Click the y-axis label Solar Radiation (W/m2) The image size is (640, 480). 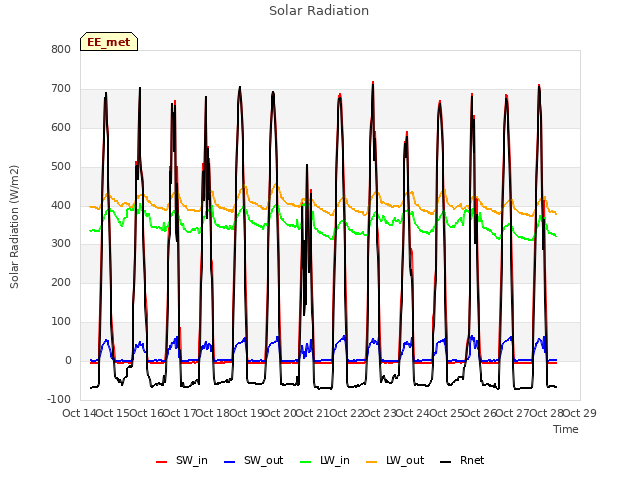[x=14, y=227]
